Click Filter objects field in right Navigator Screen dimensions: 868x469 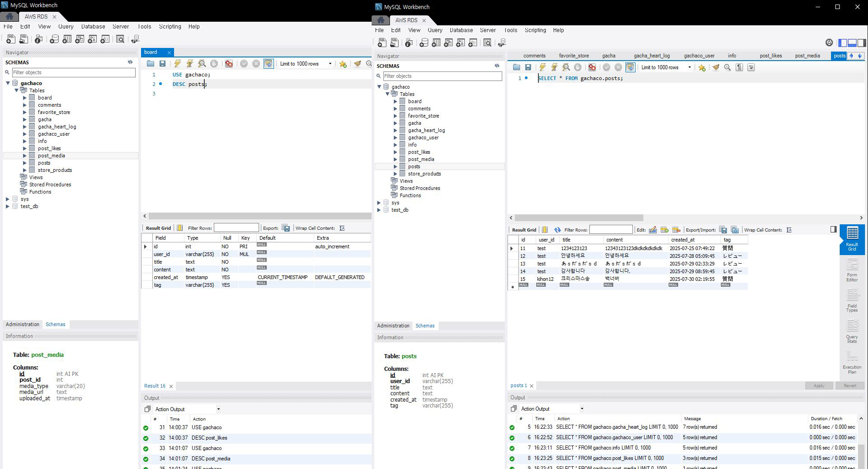(x=443, y=76)
